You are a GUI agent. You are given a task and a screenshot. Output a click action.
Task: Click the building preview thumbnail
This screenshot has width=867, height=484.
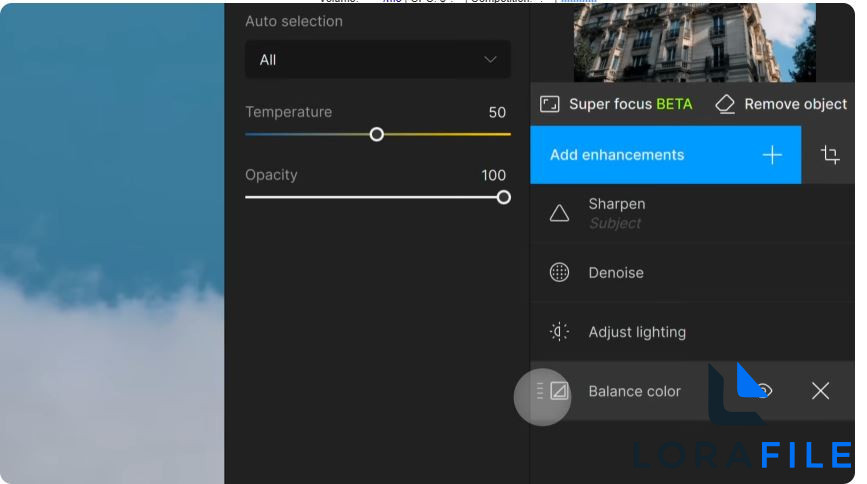tap(694, 42)
